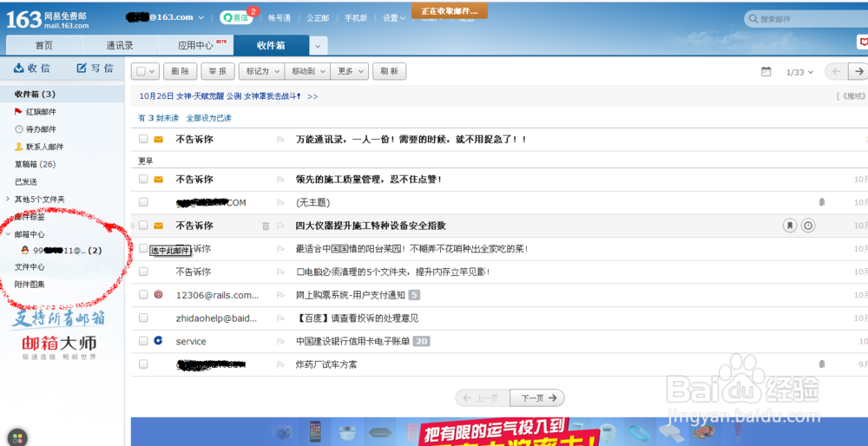The height and width of the screenshot is (446, 868).
Task: Tick checkbox for 炸药厂试车方案 email
Action: pos(143,364)
